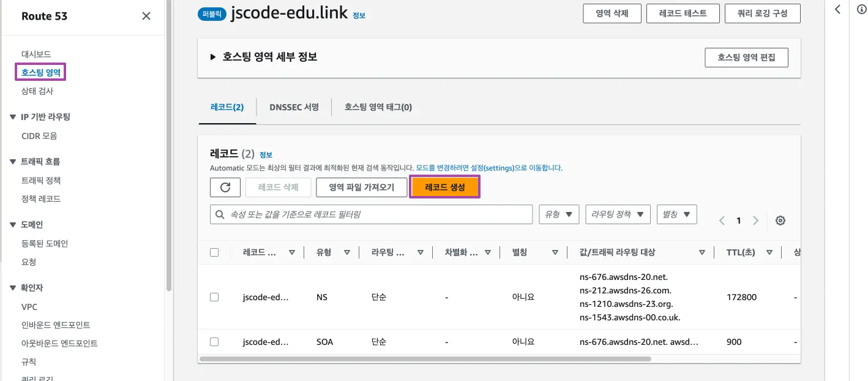The image size is (868, 381).
Task: Open 요청 in the sidebar
Action: click(x=29, y=262)
